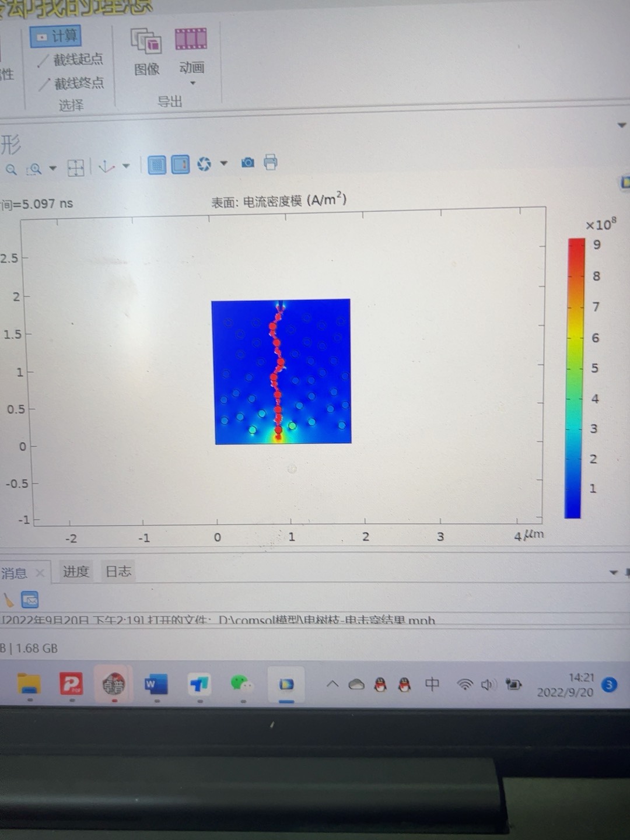This screenshot has width=630, height=840.
Task: Expand the messages panel menu arrow
Action: pyautogui.click(x=614, y=573)
